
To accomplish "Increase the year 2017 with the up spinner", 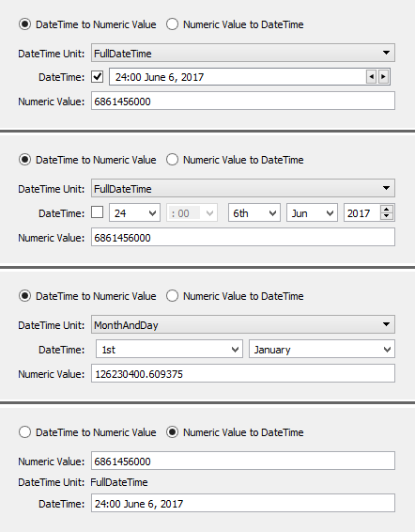I will (387, 209).
